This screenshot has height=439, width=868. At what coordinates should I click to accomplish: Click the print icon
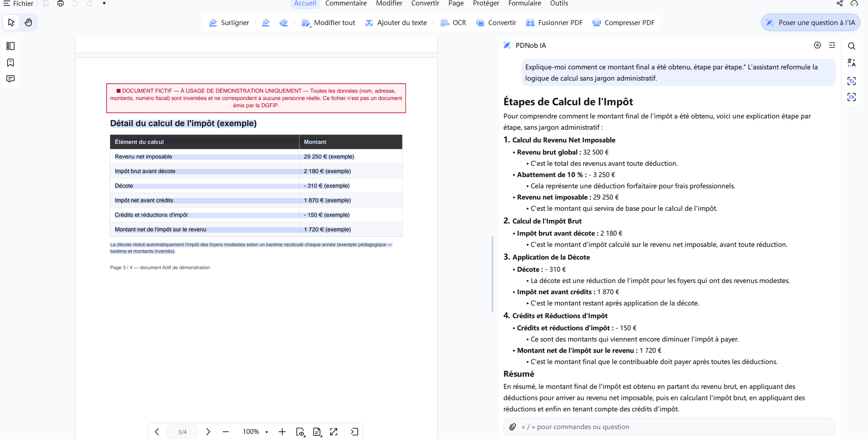(x=61, y=4)
